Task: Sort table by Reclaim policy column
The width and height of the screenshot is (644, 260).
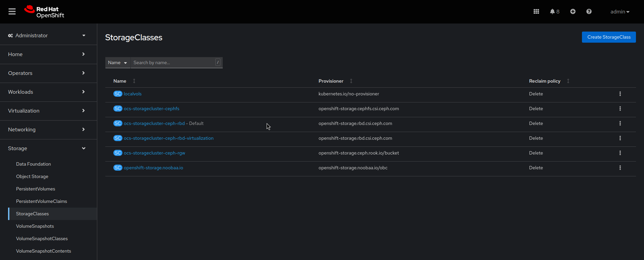Action: tap(545, 81)
